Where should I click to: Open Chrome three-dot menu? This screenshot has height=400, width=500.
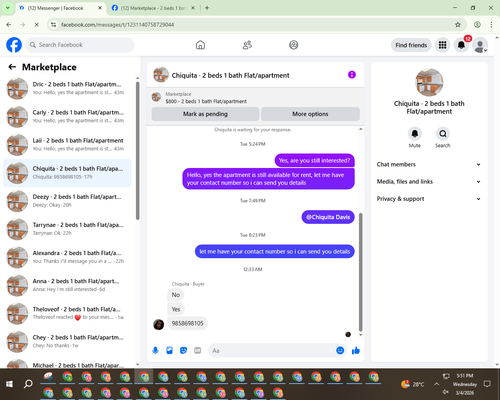pyautogui.click(x=491, y=24)
